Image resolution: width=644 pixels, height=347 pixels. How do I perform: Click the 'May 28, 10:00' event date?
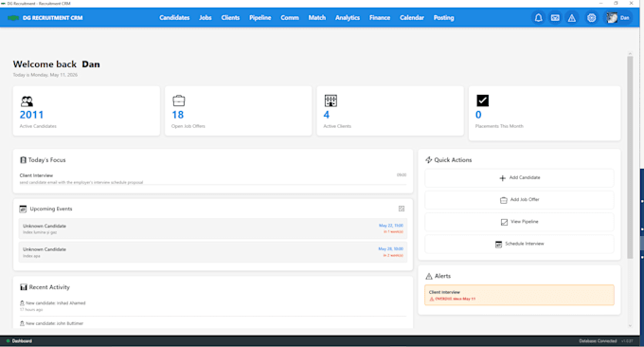[390, 249]
